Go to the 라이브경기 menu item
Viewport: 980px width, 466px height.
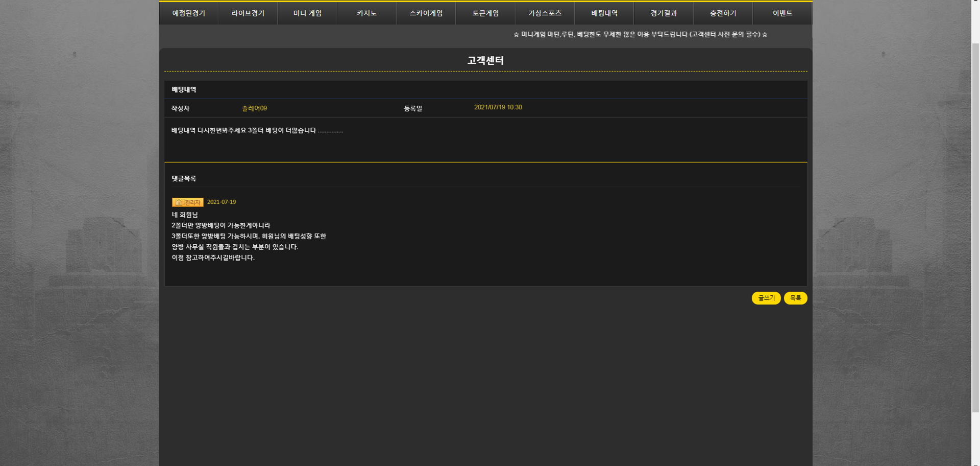pyautogui.click(x=248, y=13)
